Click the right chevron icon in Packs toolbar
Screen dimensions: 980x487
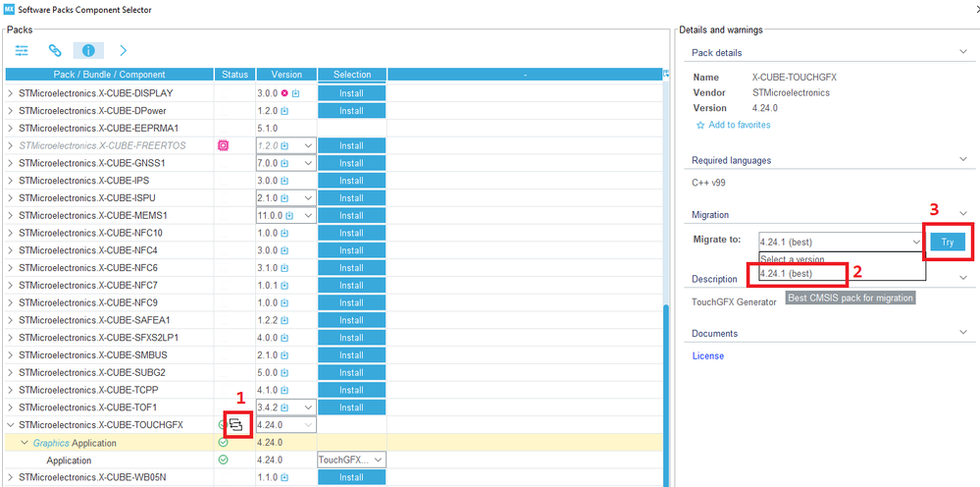coord(124,50)
